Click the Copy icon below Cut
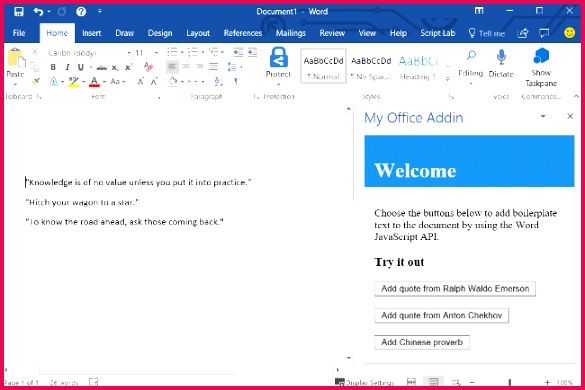 coord(35,67)
